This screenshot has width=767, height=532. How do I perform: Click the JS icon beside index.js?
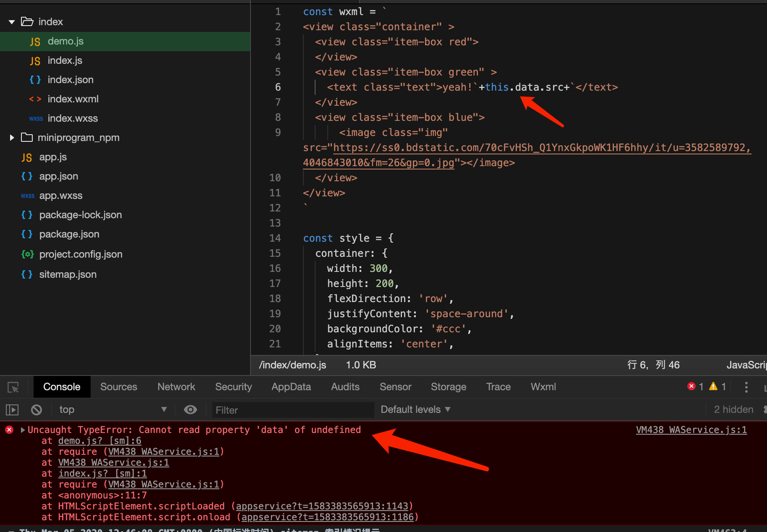[x=35, y=61]
